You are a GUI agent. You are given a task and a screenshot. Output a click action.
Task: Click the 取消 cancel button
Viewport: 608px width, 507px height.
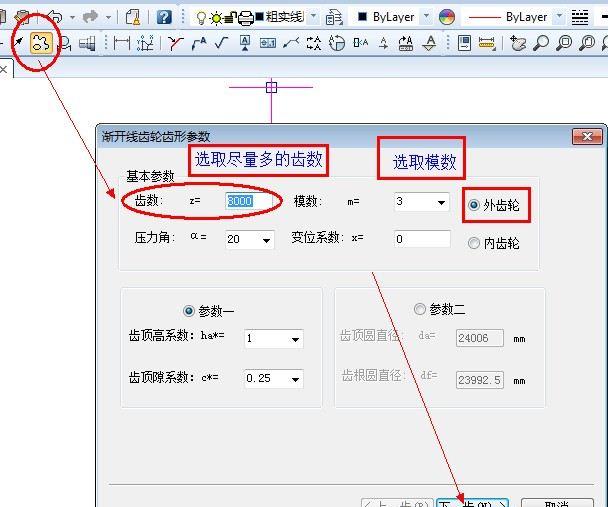pyautogui.click(x=557, y=503)
